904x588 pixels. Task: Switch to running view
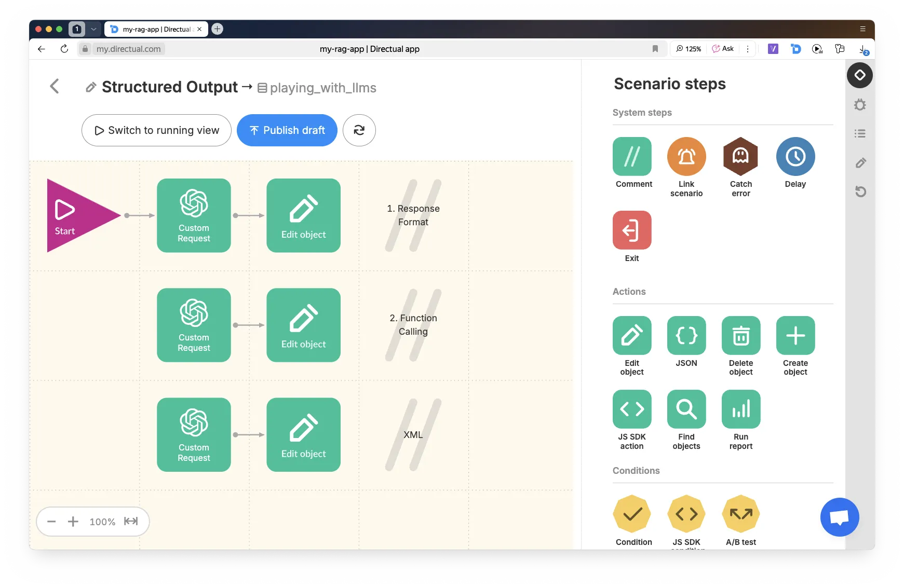(x=156, y=130)
